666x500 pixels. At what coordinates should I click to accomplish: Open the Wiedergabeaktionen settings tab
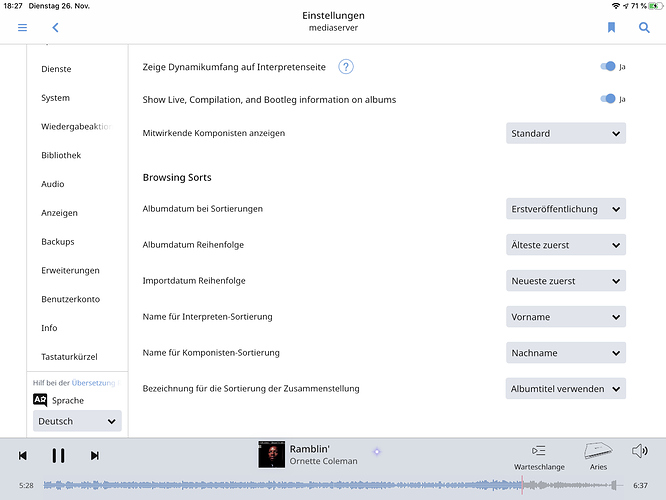(x=76, y=127)
